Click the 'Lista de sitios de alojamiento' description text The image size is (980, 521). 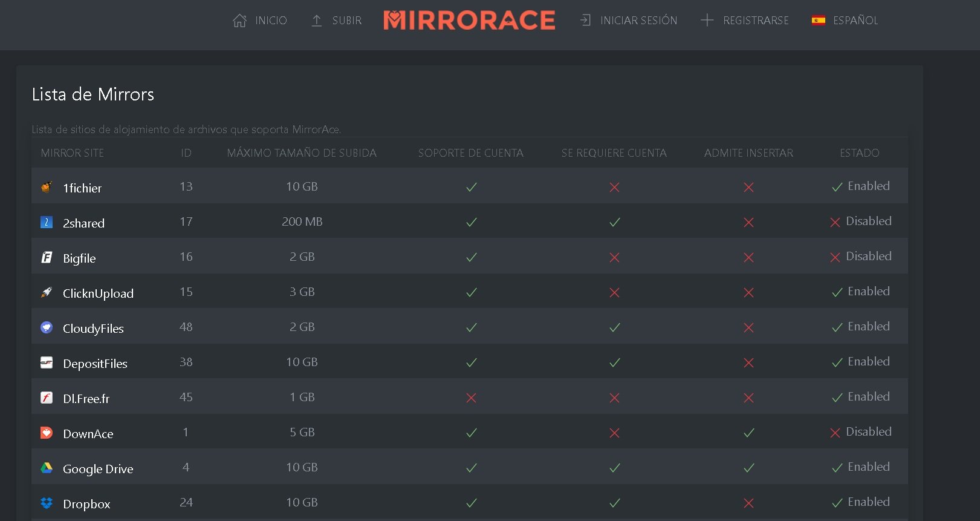[x=186, y=129]
